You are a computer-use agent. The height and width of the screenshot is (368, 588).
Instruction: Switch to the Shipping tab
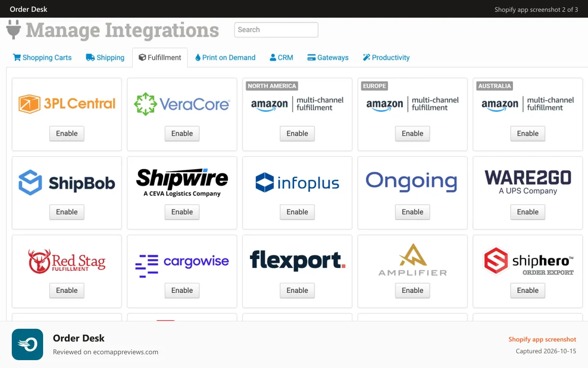click(105, 57)
